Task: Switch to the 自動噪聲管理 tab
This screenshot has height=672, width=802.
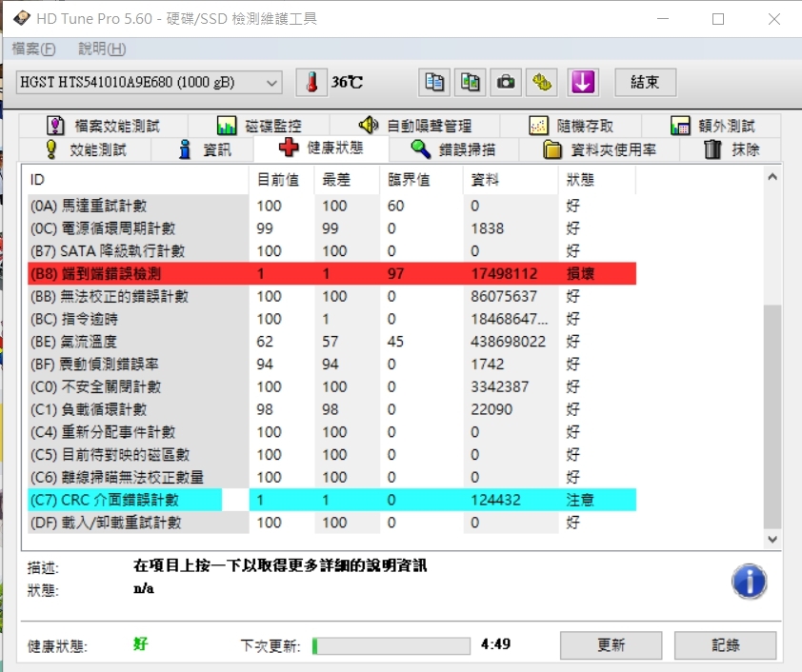Action: tap(414, 126)
